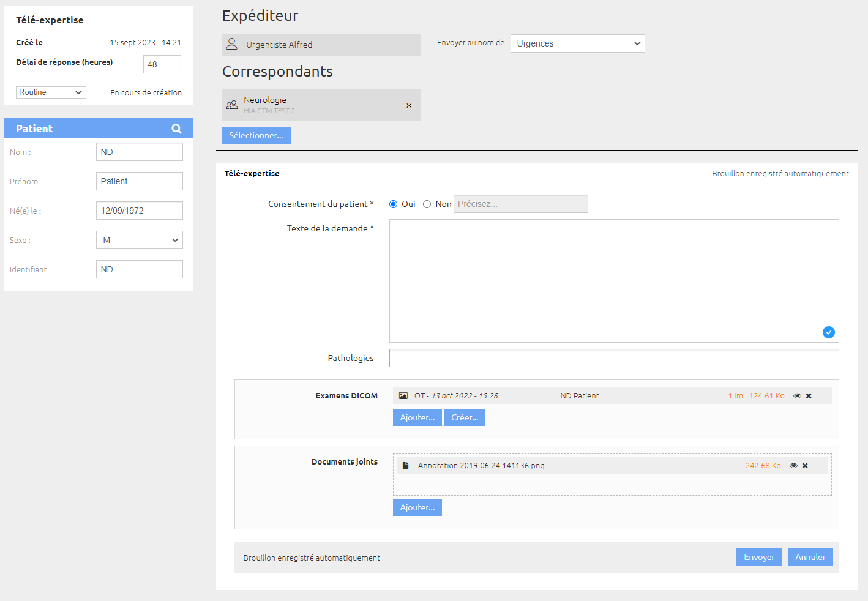Viewport: 868px width, 601px height.
Task: Click the blue checkmark in the request text area
Action: point(829,332)
